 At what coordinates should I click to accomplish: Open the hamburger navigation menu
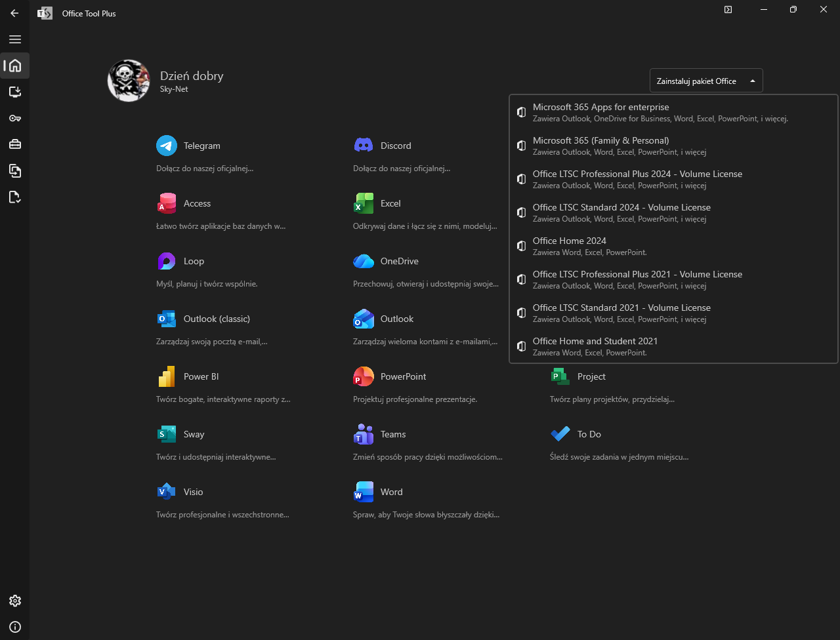15,39
